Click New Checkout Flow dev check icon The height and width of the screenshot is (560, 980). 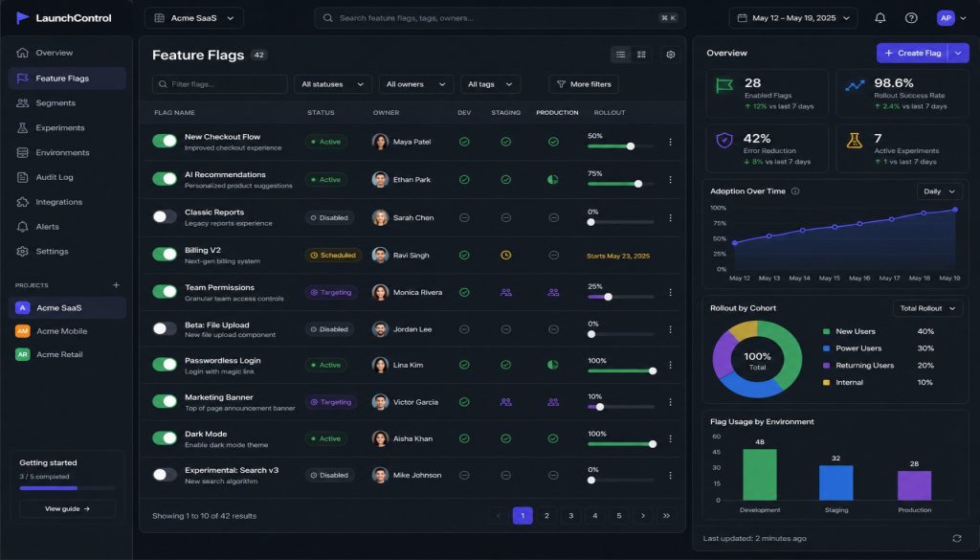[x=464, y=142]
